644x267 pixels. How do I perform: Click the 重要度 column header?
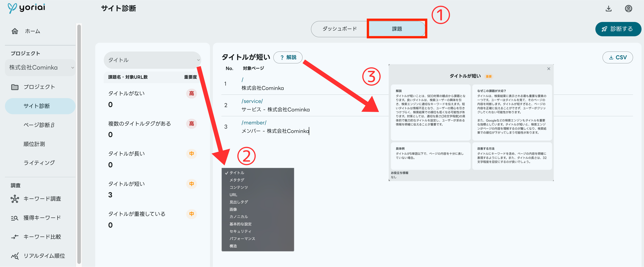tap(190, 77)
